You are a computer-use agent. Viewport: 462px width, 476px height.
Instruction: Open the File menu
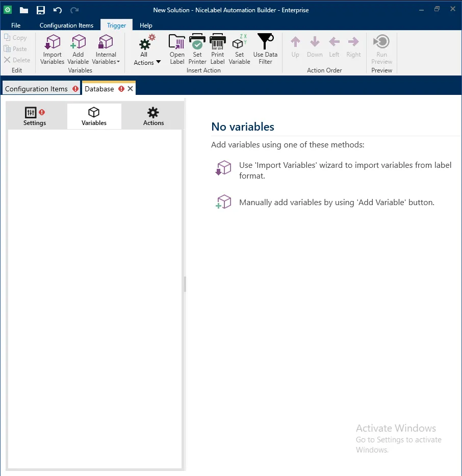coord(16,25)
